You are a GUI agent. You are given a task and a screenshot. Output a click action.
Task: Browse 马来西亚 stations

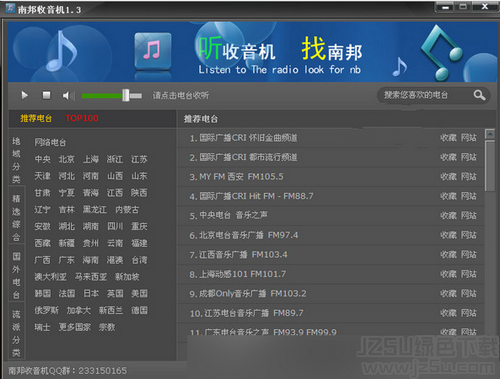91,277
